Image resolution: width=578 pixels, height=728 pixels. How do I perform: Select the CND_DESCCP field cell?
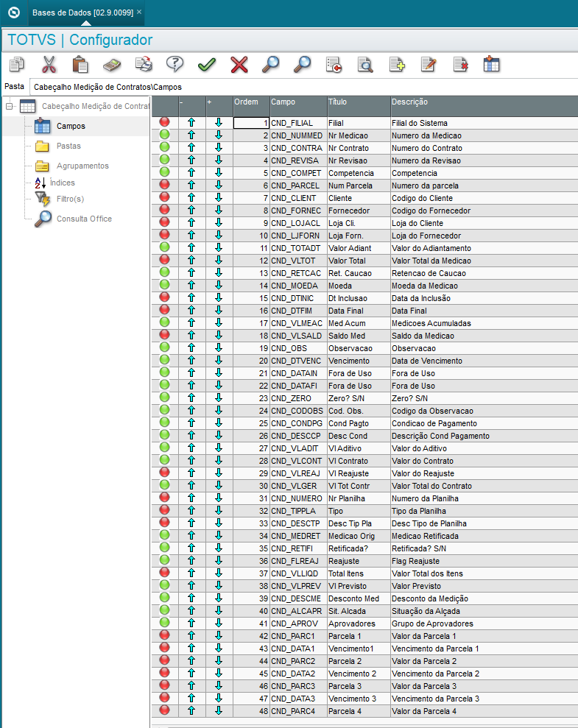[298, 436]
